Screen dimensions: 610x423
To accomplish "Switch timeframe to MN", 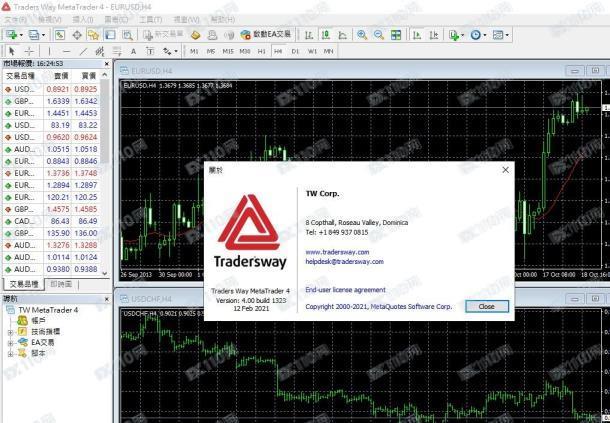I will click(x=329, y=51).
